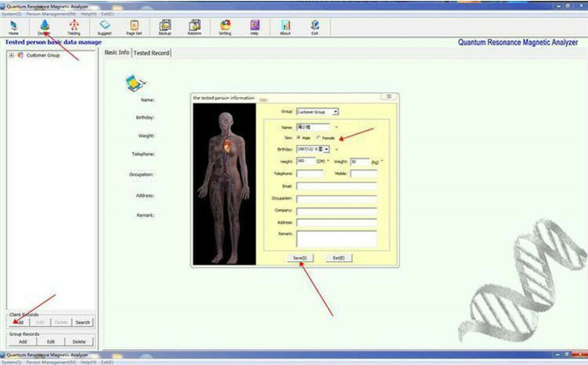Open the Group dropdown in the dialog
The height and width of the screenshot is (365, 588).
[335, 112]
